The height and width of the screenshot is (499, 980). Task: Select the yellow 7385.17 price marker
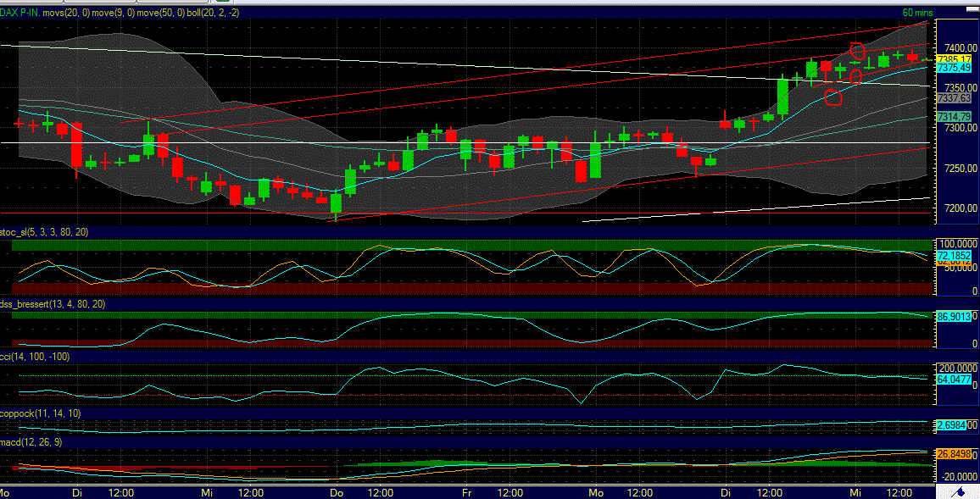point(952,60)
